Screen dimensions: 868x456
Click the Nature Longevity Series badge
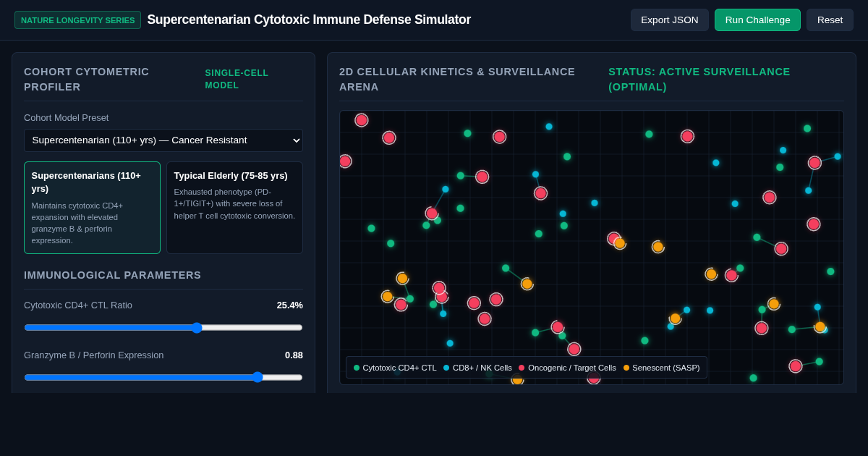click(x=78, y=20)
